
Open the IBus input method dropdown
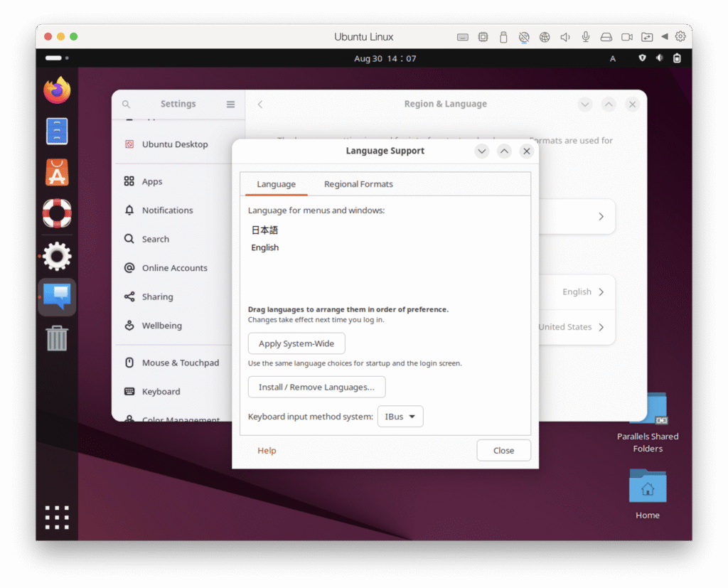click(x=400, y=417)
